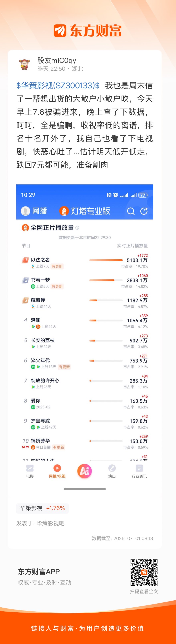Tap poster avatar of 股友miC0qy
The width and height of the screenshot is (176, 644).
(x=24, y=64)
